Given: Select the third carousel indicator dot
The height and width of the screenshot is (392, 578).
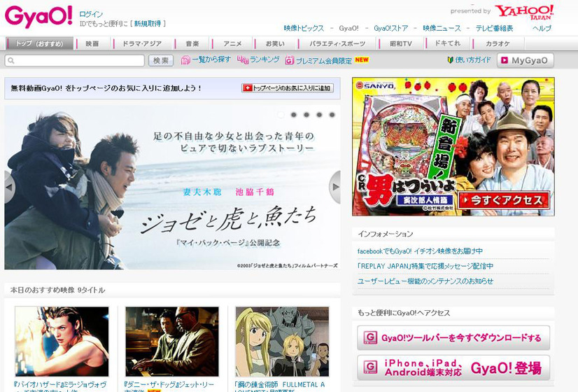Looking at the screenshot, I should click(x=306, y=115).
